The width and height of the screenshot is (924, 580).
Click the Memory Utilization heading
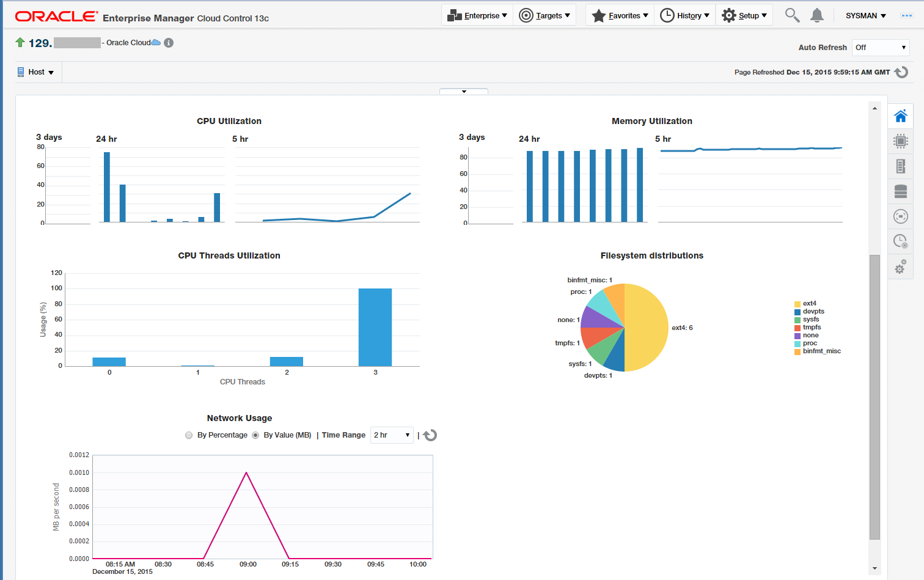tap(652, 121)
